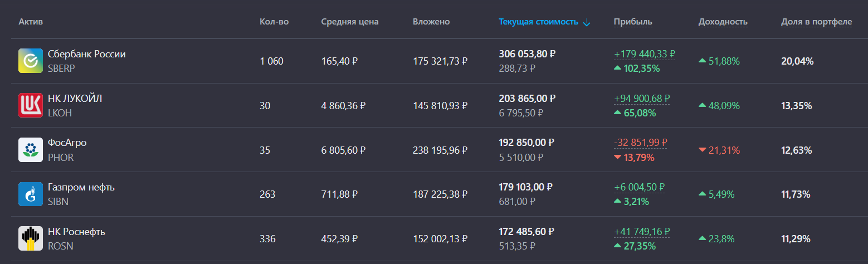Click the Gazprom Neft SIBN logo icon
Screen dimensions: 868x264
click(31, 194)
